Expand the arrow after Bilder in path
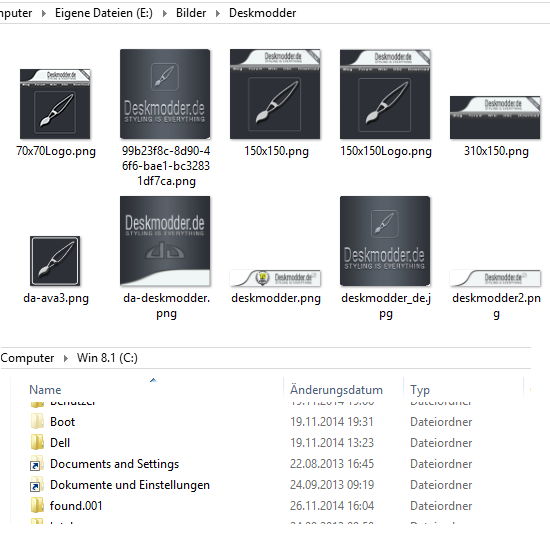This screenshot has height=552, width=550. click(218, 13)
